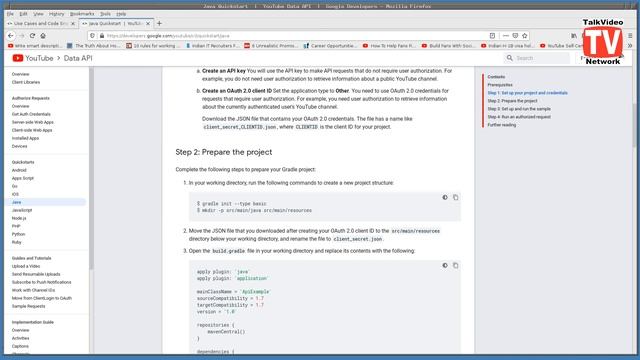Open '10 rules for working' bookmark

point(153,46)
